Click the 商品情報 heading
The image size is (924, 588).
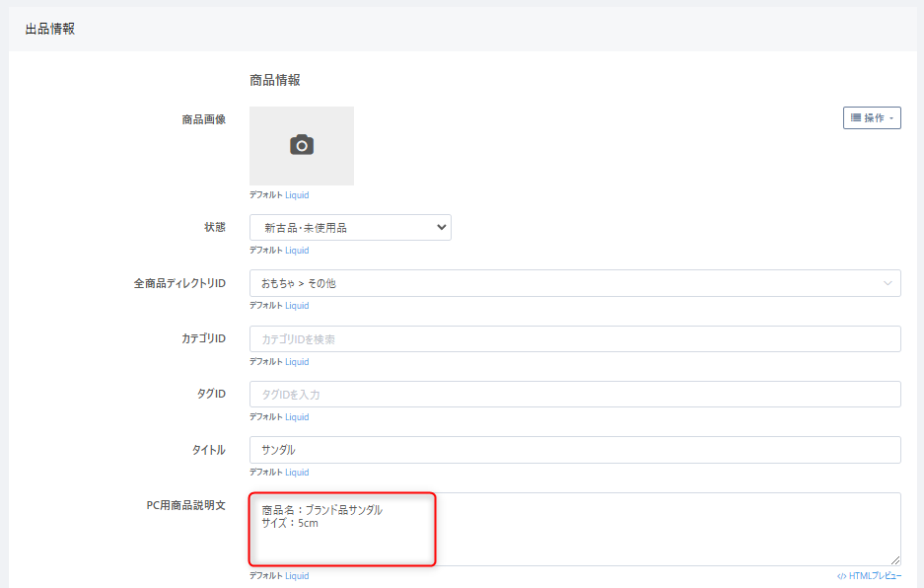click(274, 80)
